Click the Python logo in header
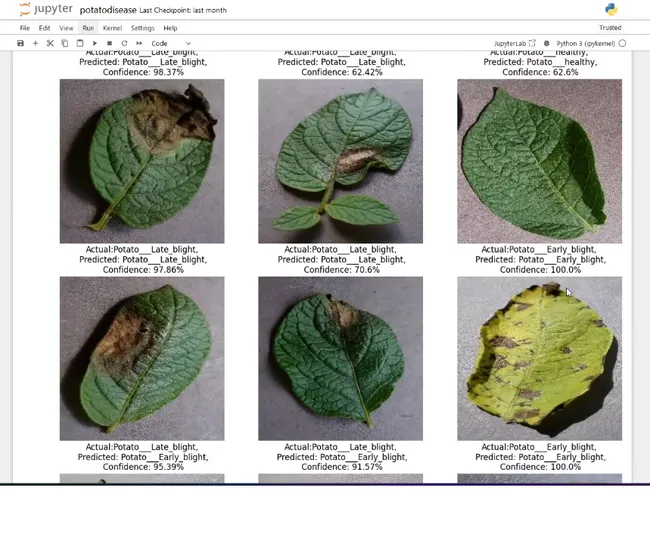This screenshot has width=650, height=537. (x=611, y=9)
